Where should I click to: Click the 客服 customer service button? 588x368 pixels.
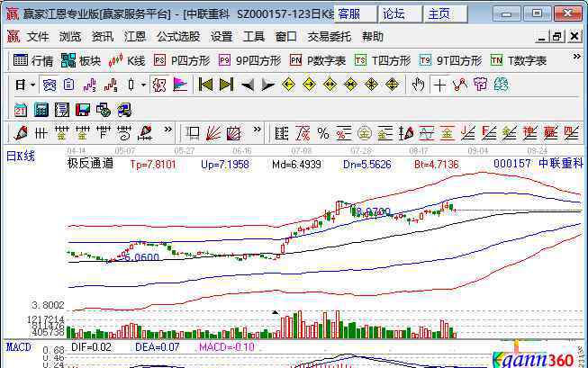pyautogui.click(x=355, y=14)
